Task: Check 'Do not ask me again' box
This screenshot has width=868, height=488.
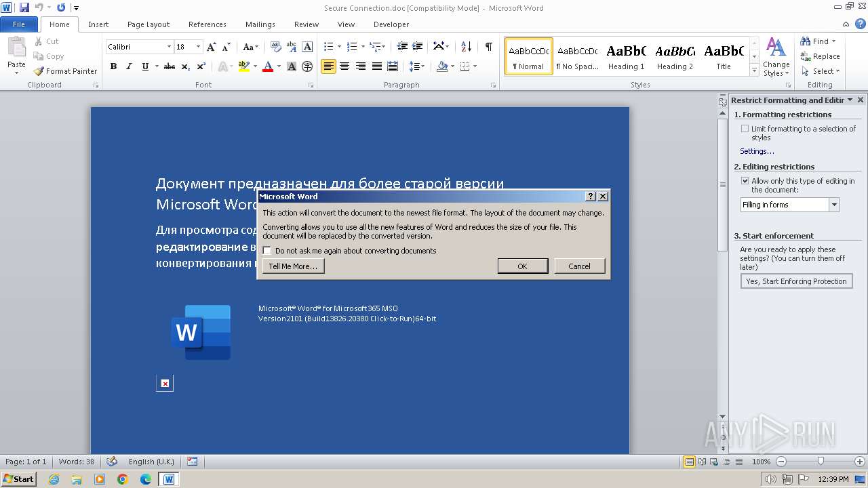Action: click(267, 251)
